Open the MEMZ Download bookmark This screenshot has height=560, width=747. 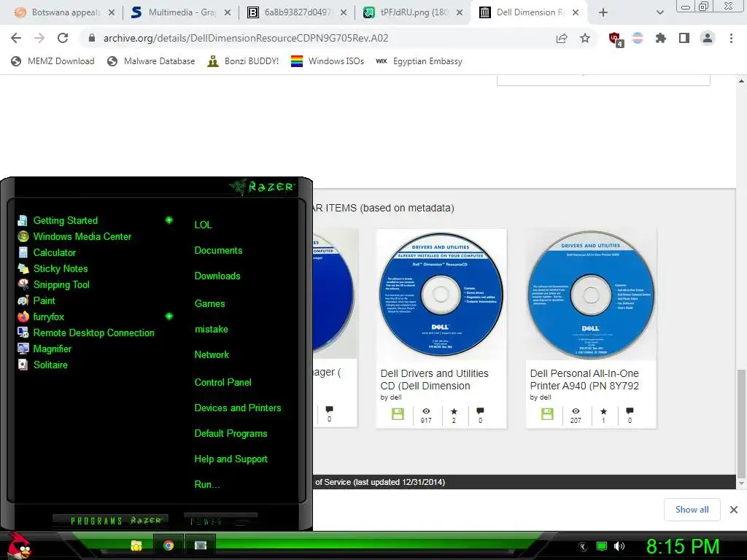(53, 61)
